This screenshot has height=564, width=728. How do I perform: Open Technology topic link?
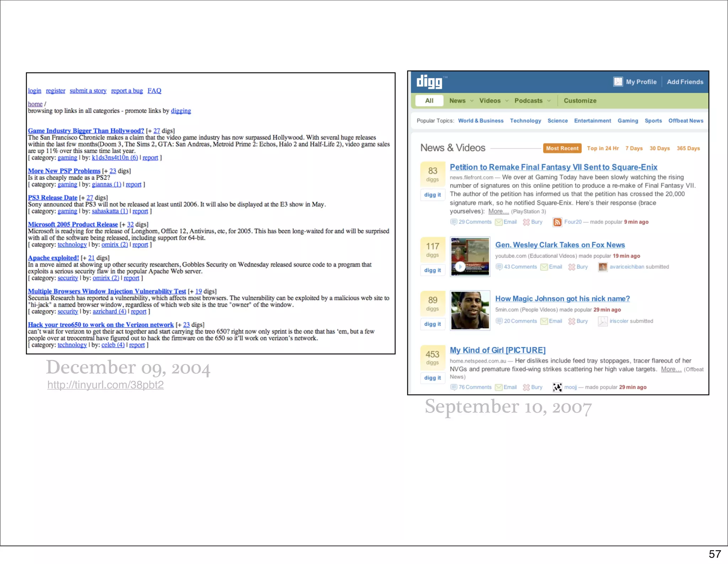coord(525,121)
